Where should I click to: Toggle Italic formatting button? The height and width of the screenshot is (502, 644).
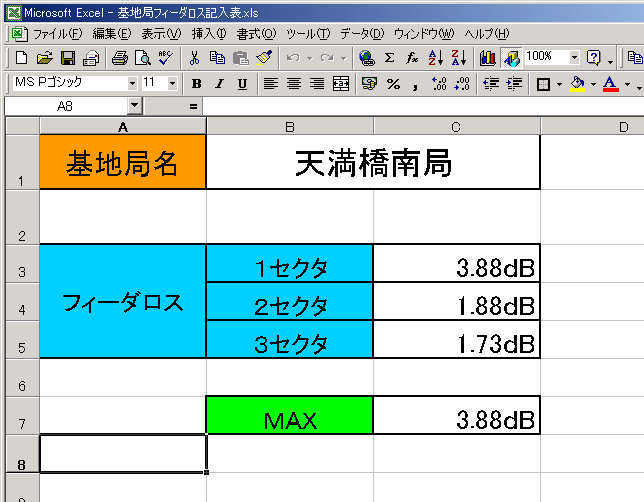219,83
